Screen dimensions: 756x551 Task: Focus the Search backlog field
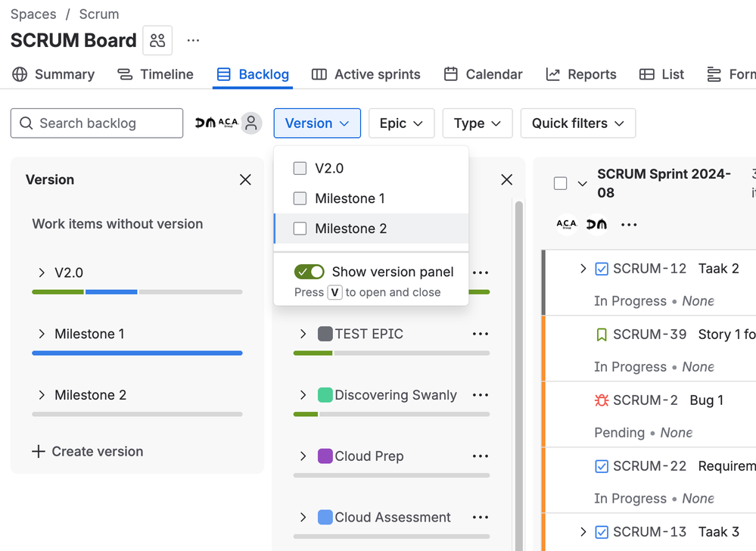click(x=97, y=123)
